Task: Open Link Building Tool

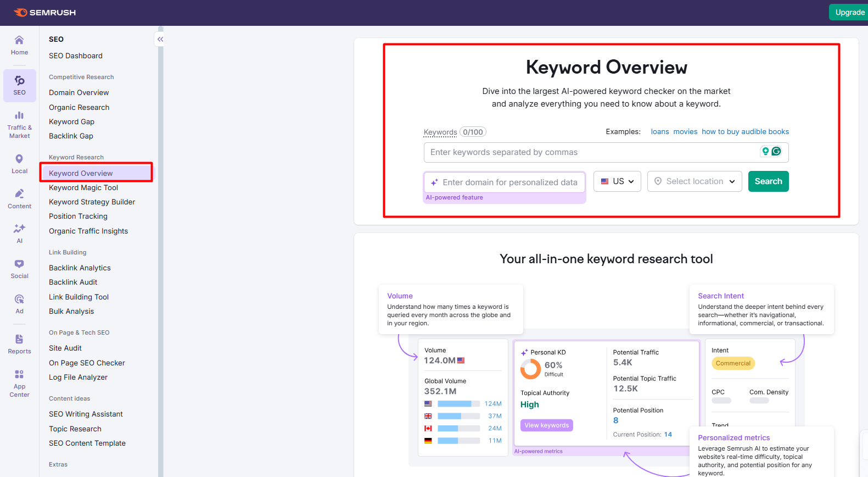Action: (x=79, y=297)
